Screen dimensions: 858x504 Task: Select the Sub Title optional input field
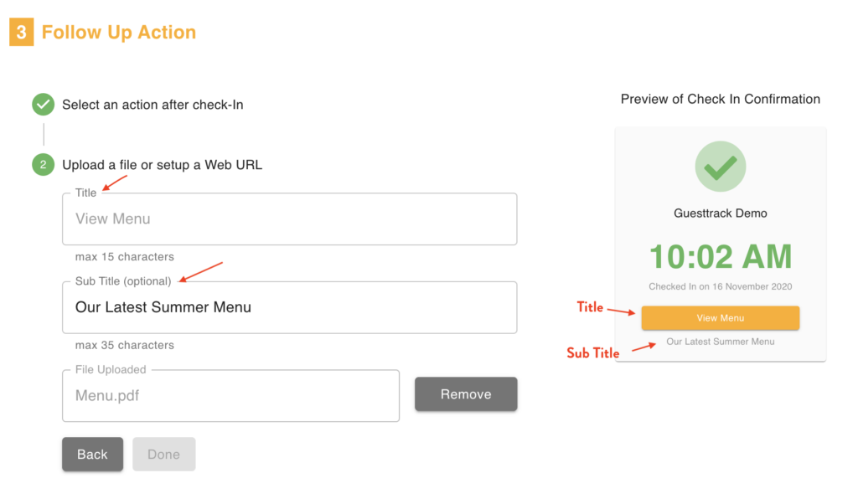click(x=289, y=307)
